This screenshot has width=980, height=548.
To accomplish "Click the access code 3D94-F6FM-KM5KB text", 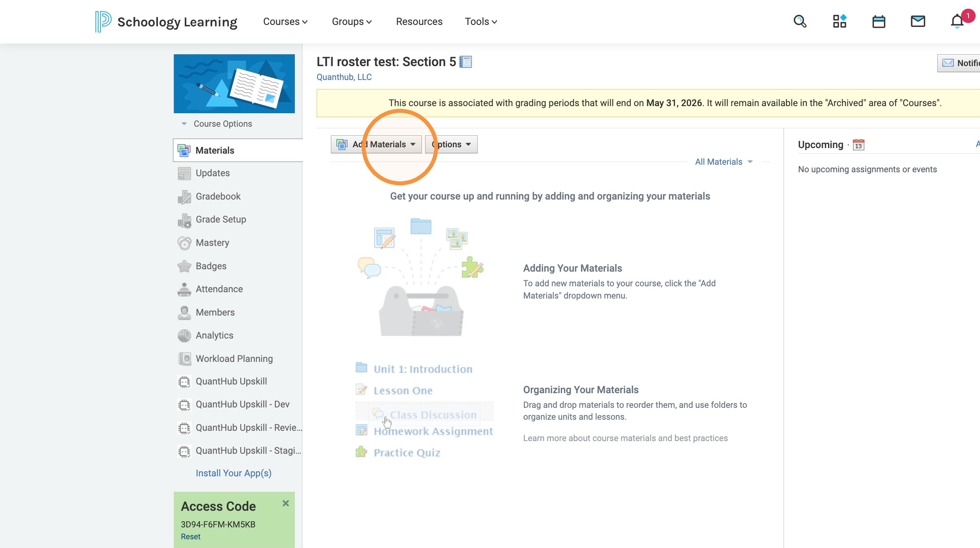I will 218,525.
